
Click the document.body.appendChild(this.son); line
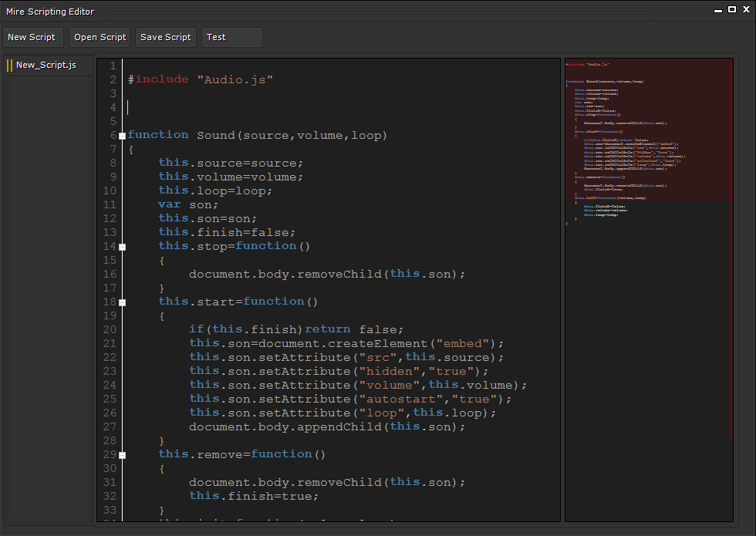(327, 427)
